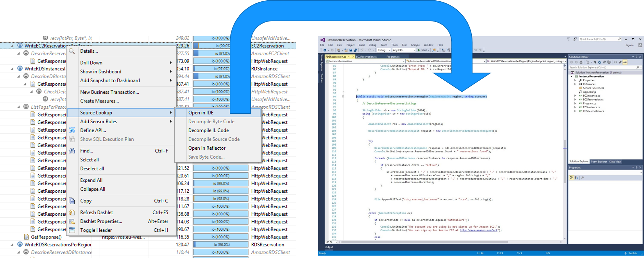
Task: Open the InstanceReservation class navigation dropdown
Action: coord(365,61)
